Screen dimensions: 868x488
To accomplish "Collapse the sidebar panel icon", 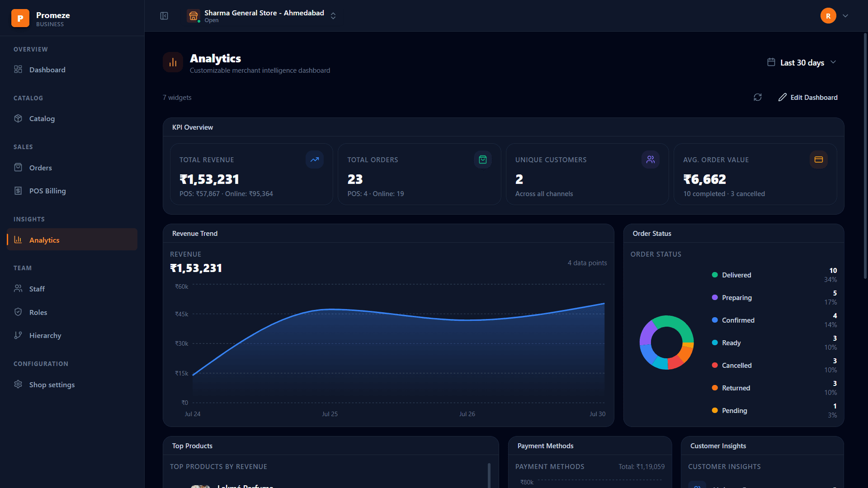I will 164,16.
